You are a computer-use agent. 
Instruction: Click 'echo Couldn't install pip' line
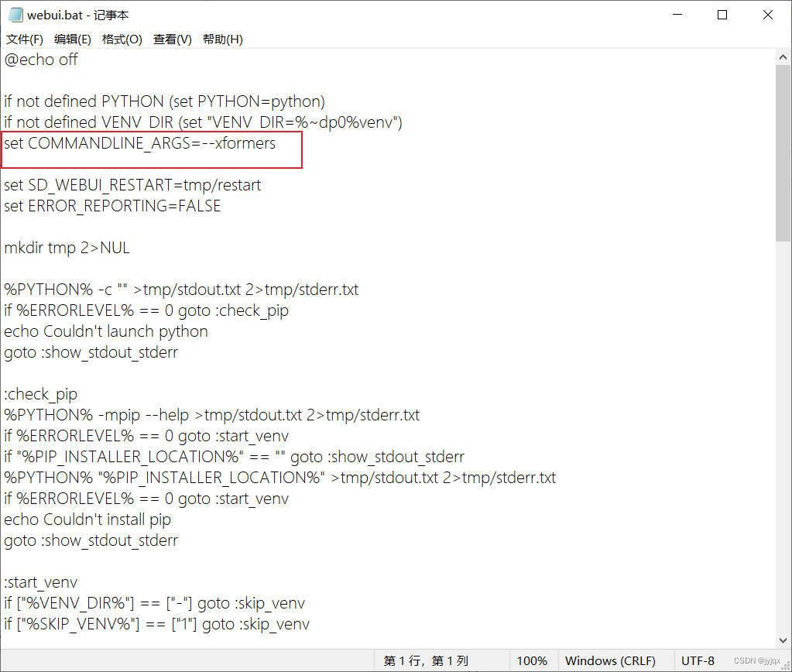click(x=88, y=519)
